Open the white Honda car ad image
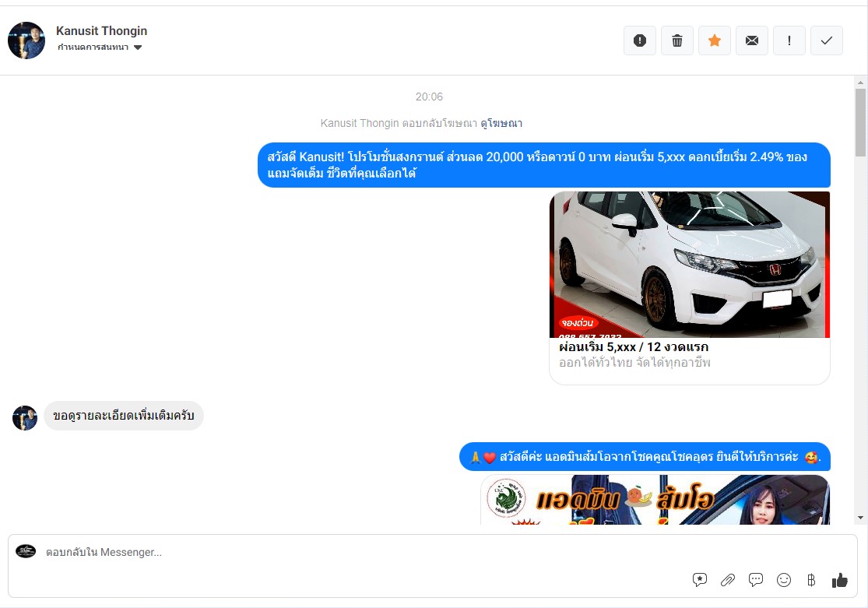 (x=690, y=265)
